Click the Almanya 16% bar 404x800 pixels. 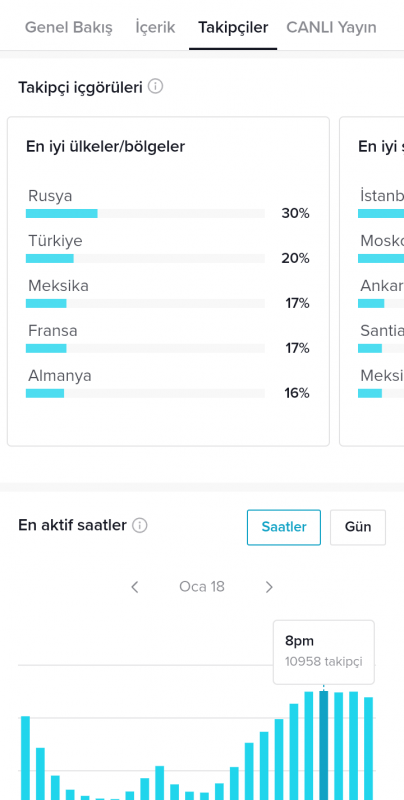coord(145,393)
